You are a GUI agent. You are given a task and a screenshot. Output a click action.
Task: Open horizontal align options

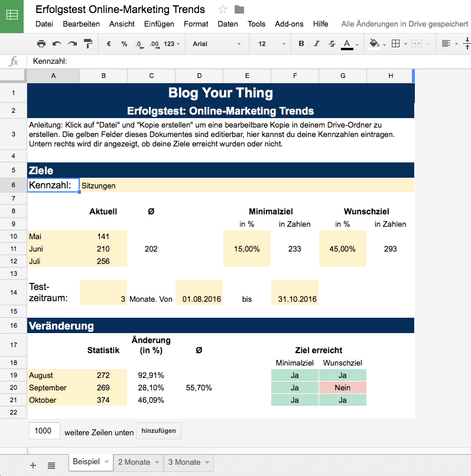point(446,44)
